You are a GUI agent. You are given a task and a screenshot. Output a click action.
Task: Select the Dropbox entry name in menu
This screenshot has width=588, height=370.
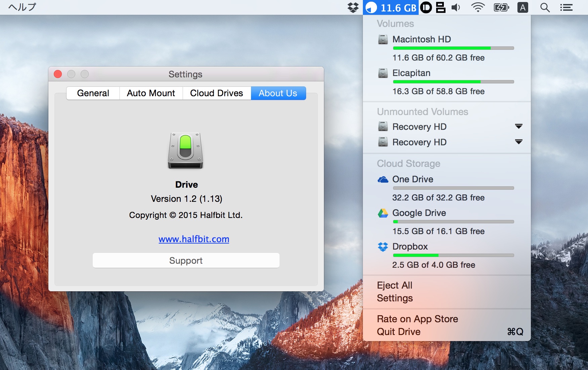coord(410,247)
